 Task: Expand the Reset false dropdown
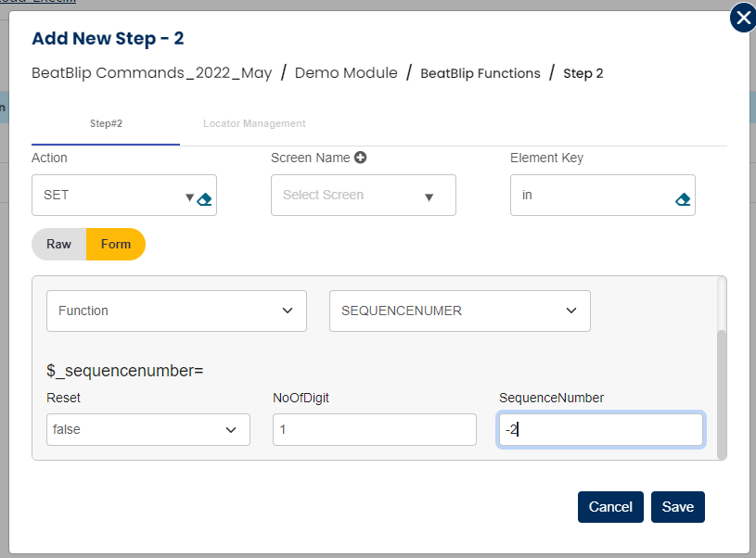[x=147, y=429]
